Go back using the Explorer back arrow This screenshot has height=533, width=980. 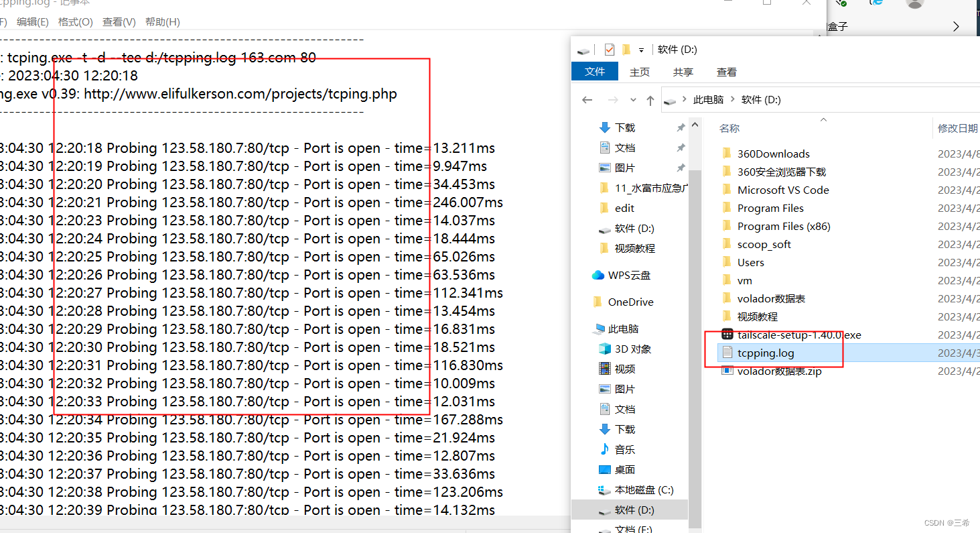587,100
